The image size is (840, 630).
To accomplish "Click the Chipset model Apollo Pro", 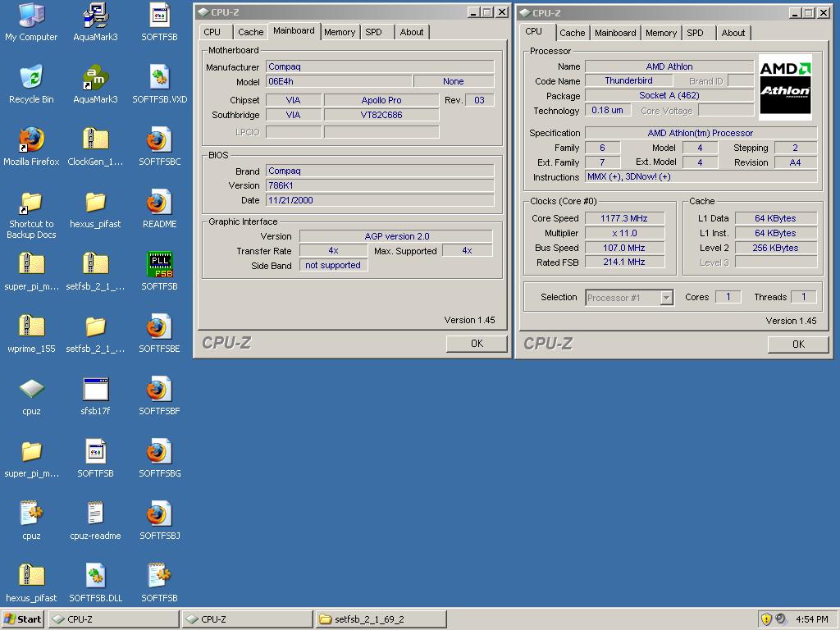I will 381,100.
